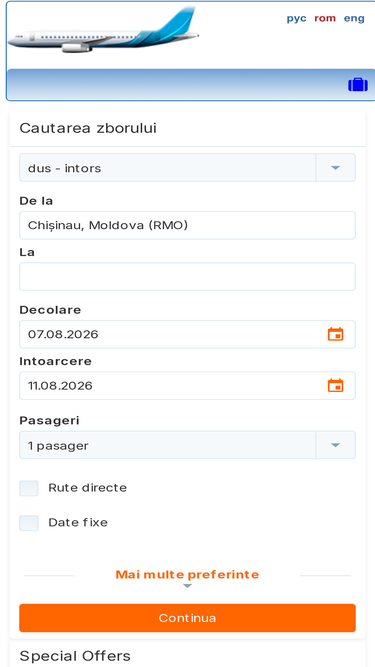The height and width of the screenshot is (667, 375).
Task: Click the Decolare date 07.08.2026 field
Action: coord(187,334)
